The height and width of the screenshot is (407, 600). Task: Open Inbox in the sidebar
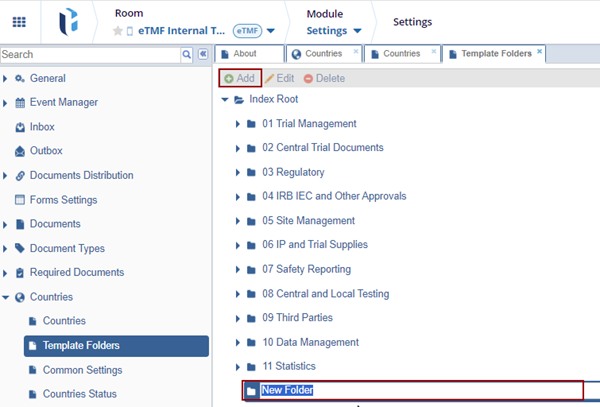tap(42, 127)
